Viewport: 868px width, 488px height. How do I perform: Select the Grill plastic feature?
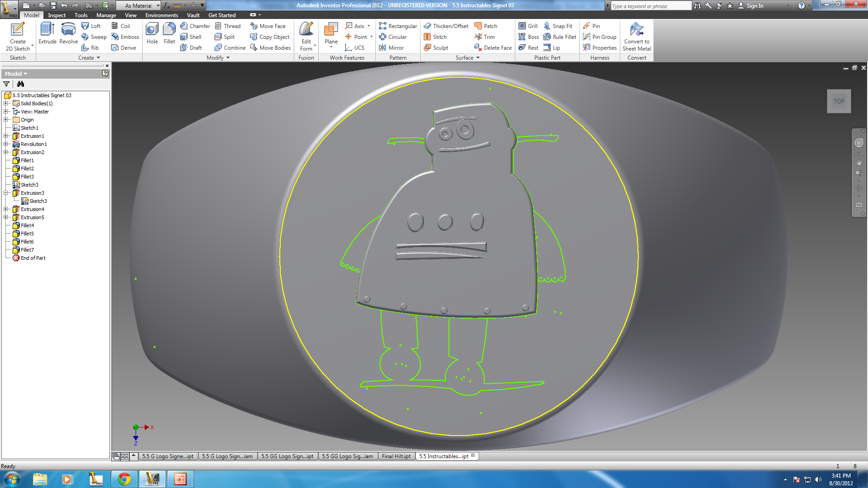tap(528, 26)
